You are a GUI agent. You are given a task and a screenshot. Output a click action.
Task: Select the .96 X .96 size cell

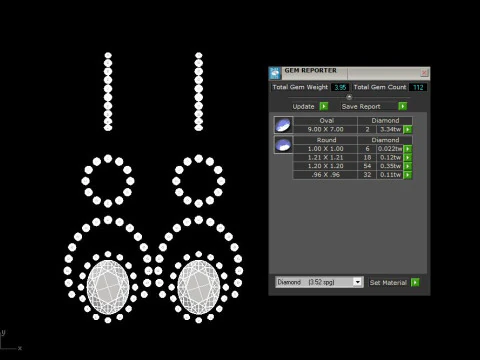[325, 175]
